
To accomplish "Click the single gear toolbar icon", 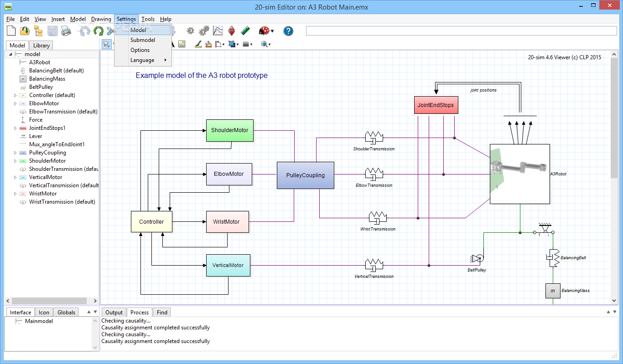I will (x=190, y=31).
